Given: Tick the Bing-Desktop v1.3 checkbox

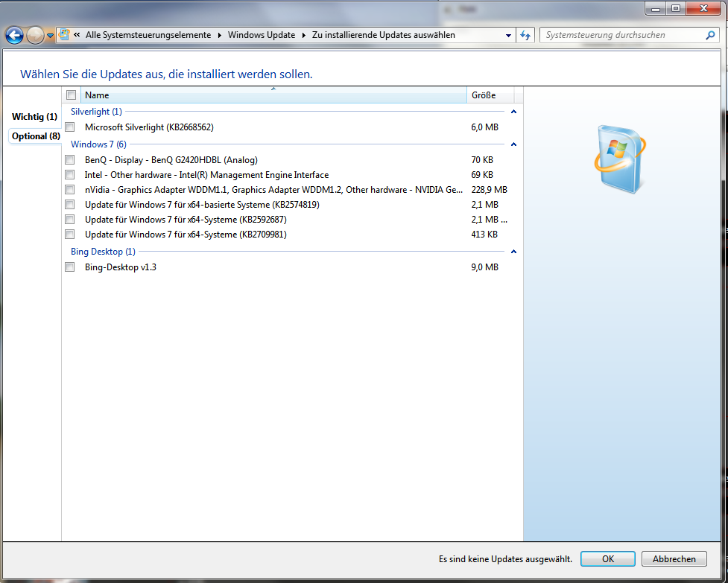Looking at the screenshot, I should click(x=70, y=267).
